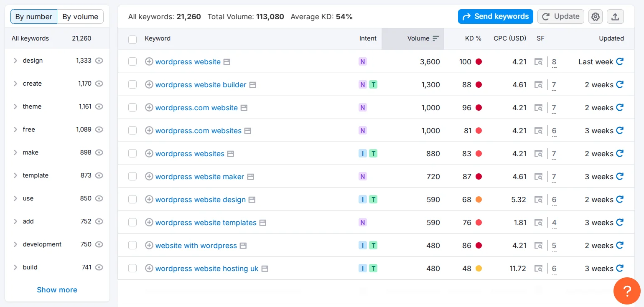Expand the 'build' keyword group
This screenshot has width=644, height=307.
tap(15, 267)
